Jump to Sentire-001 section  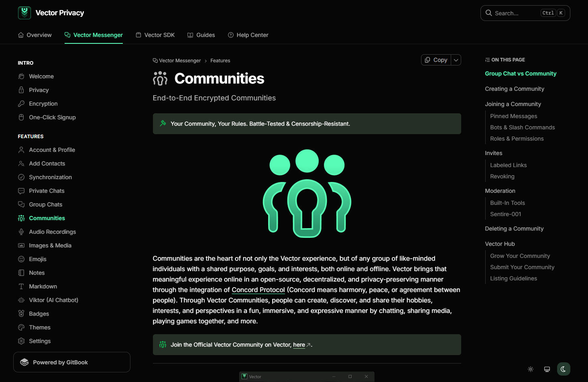point(505,214)
